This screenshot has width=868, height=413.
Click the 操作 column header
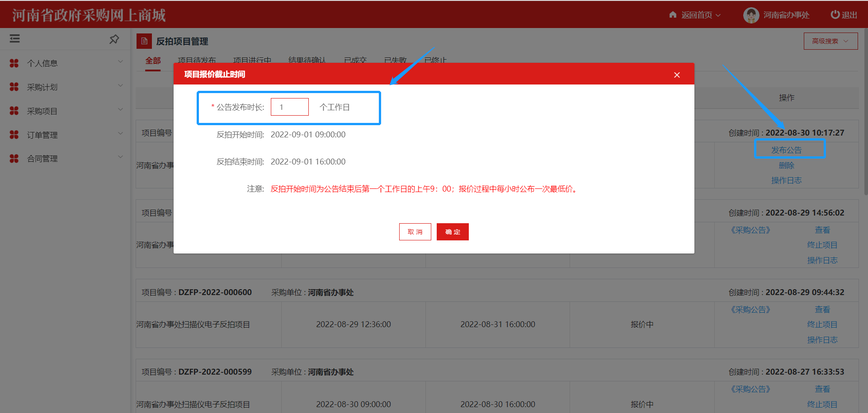point(787,98)
